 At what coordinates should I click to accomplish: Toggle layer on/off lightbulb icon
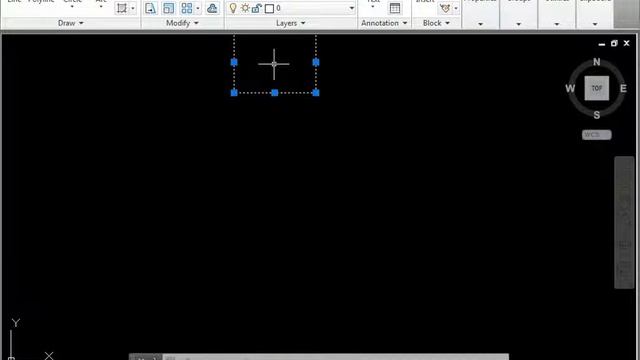(233, 8)
